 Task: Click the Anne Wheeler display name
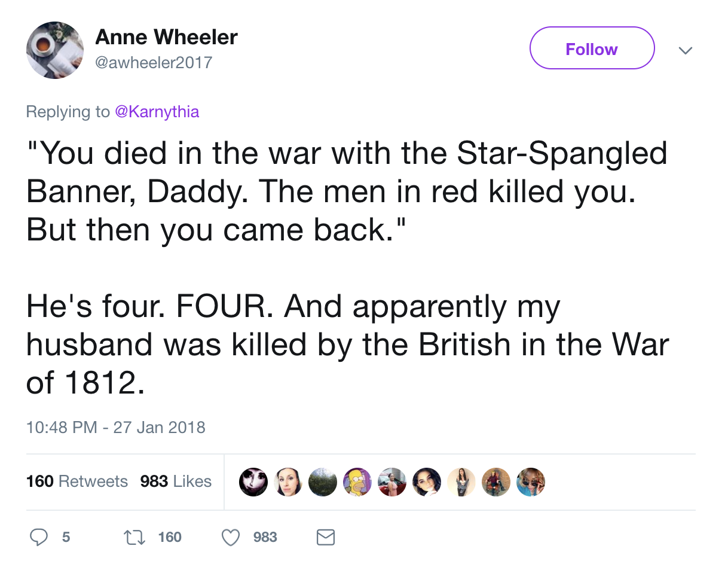(x=166, y=37)
